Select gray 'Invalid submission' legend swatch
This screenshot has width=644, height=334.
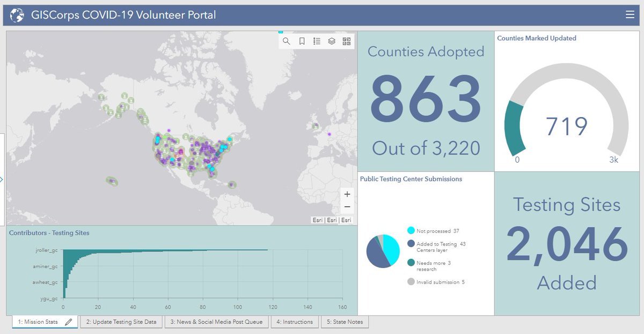click(x=411, y=281)
